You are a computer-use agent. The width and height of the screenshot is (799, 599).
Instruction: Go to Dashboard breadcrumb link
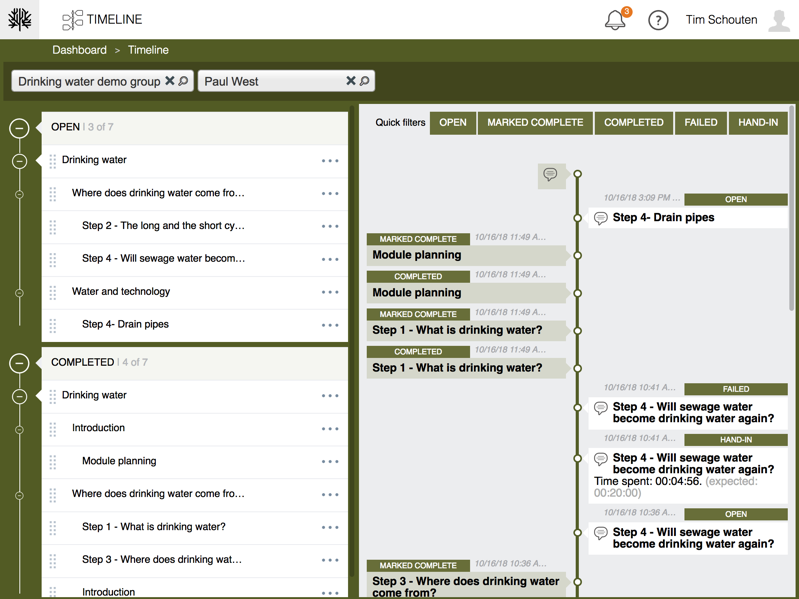(79, 50)
